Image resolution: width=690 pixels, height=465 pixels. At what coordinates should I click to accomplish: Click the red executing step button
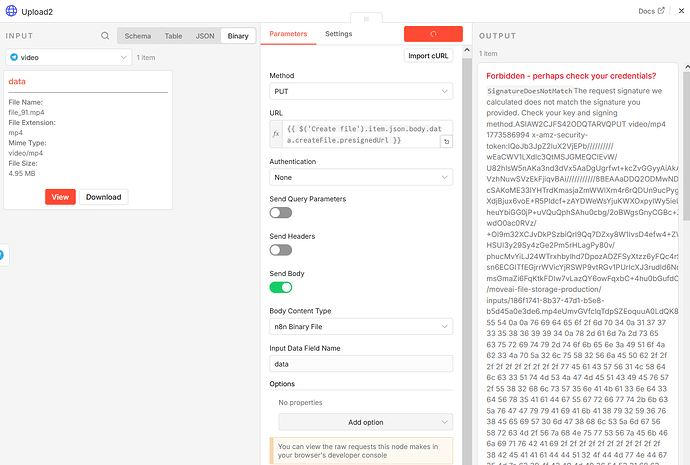point(433,34)
